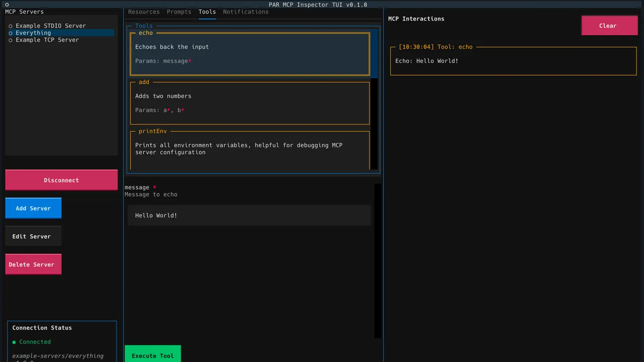Open the Tools tab

(x=207, y=12)
